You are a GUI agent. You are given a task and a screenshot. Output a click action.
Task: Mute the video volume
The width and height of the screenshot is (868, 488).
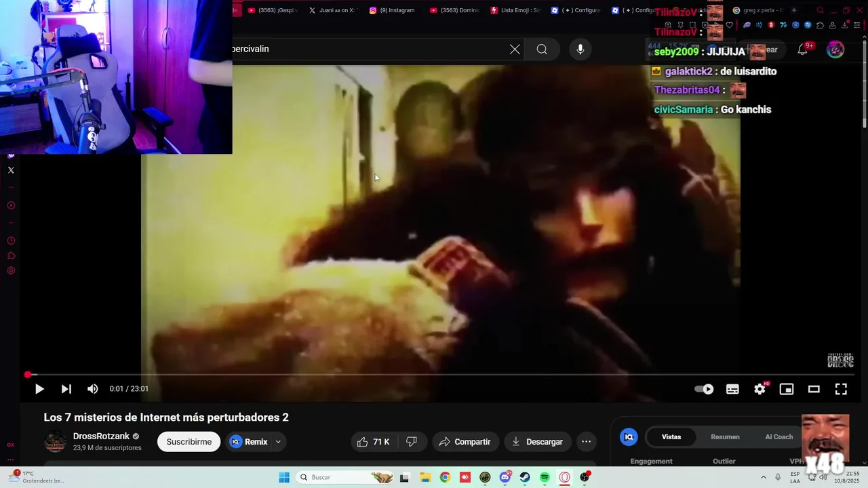(93, 389)
